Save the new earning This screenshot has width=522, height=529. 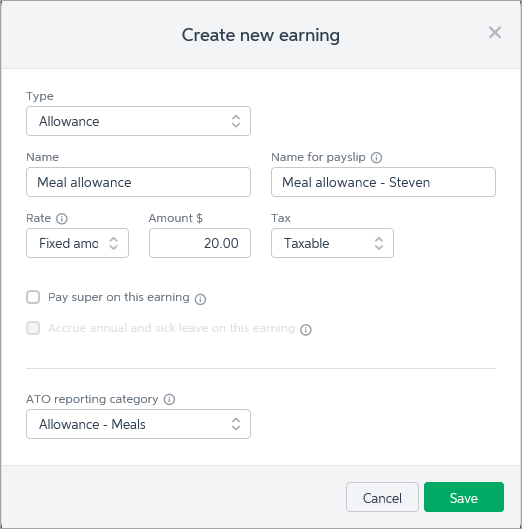[464, 497]
